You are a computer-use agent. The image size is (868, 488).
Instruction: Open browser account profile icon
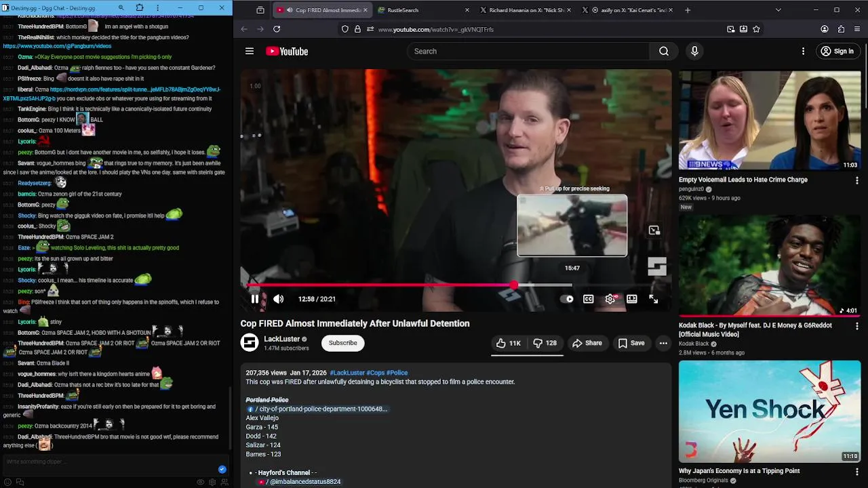[x=825, y=29]
